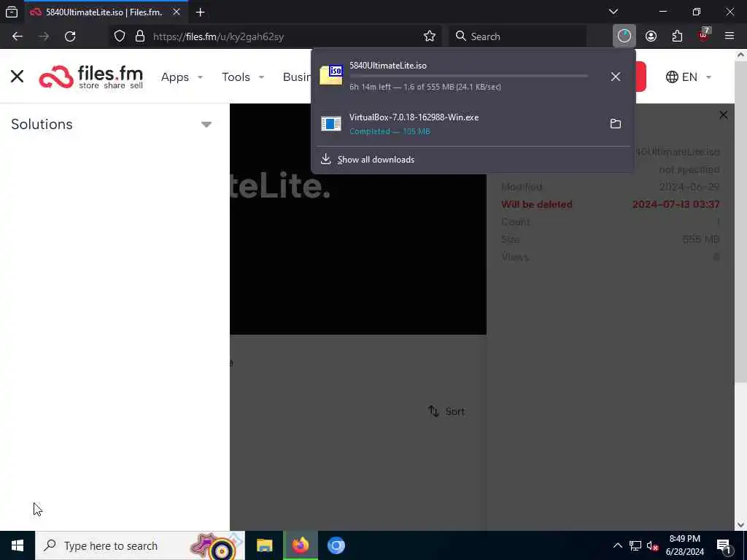Close the file details panel
Viewport: 747px width, 560px height.
coord(723,114)
